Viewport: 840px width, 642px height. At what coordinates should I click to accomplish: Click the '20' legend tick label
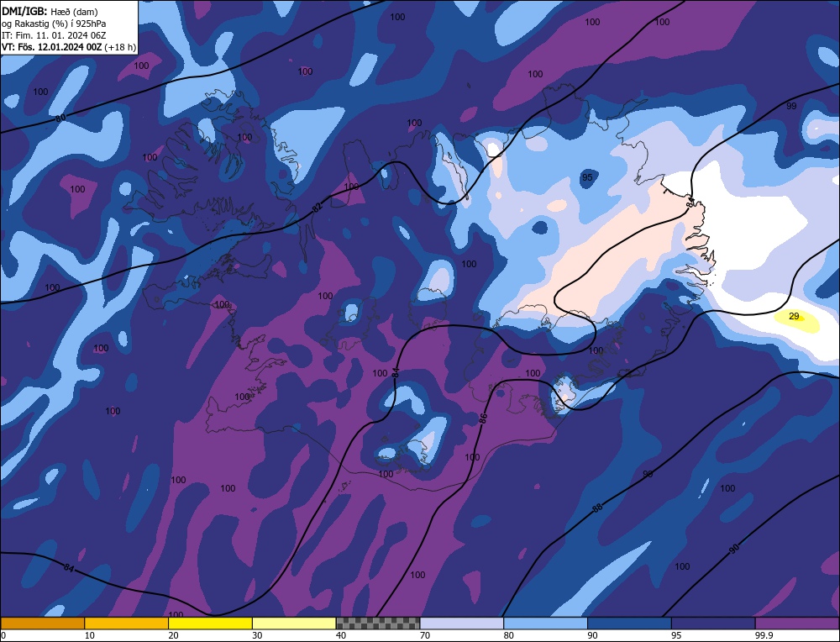pyautogui.click(x=174, y=635)
